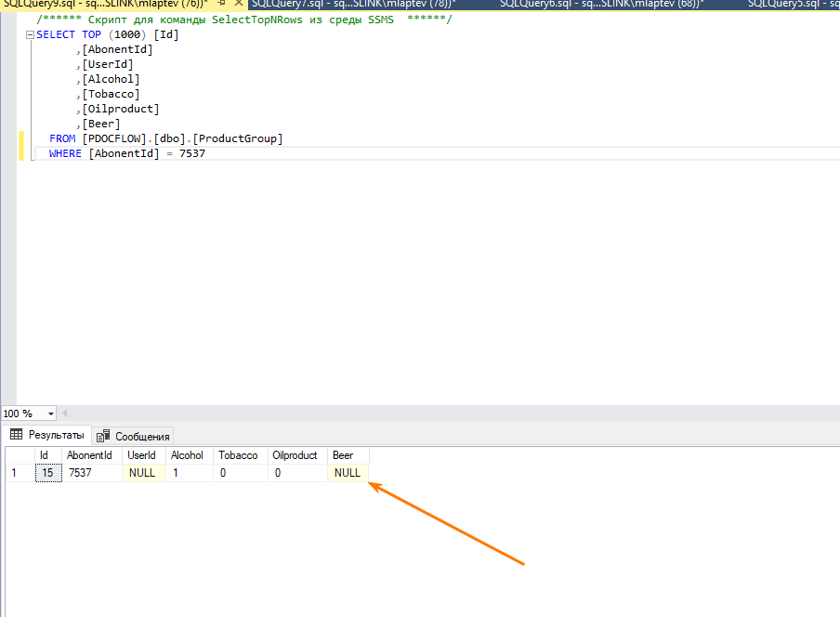This screenshot has width=840, height=617.
Task: Switch to SQLQuery5.sql tab
Action: point(794,4)
